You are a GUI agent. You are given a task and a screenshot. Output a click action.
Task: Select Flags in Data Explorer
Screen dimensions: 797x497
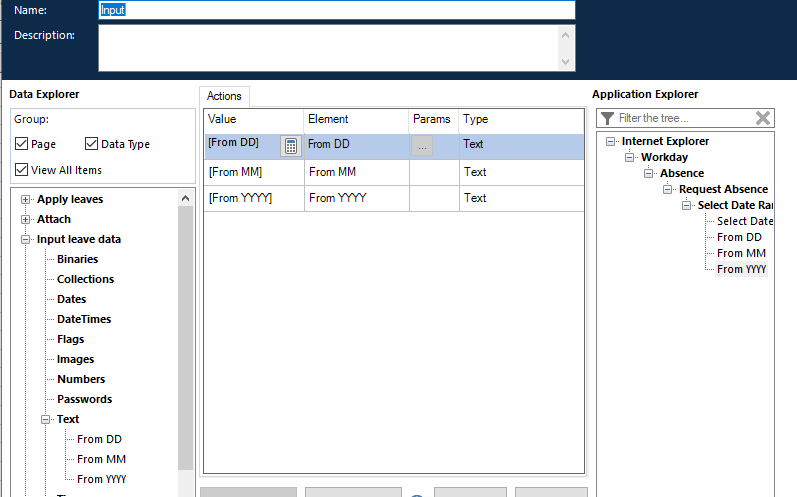coord(71,339)
